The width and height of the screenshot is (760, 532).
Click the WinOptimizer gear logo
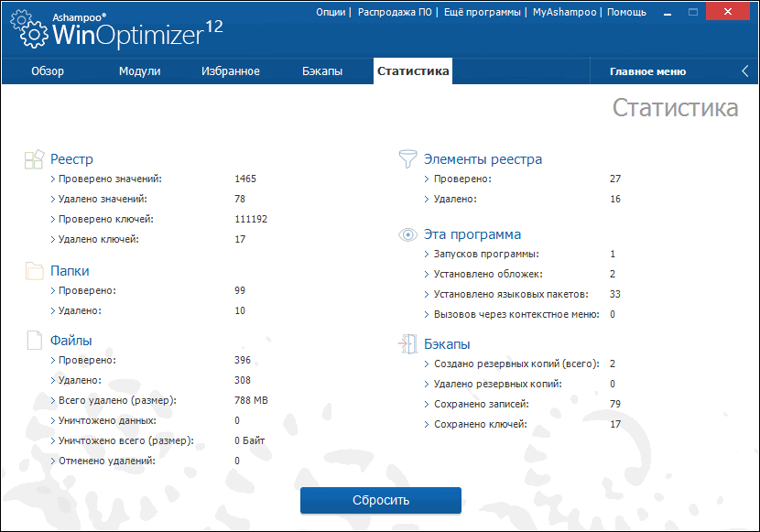29,29
